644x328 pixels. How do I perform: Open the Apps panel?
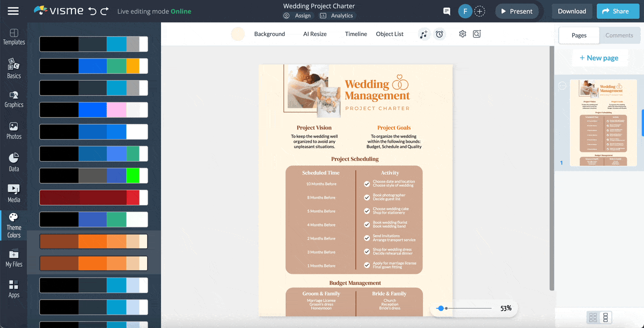13,289
